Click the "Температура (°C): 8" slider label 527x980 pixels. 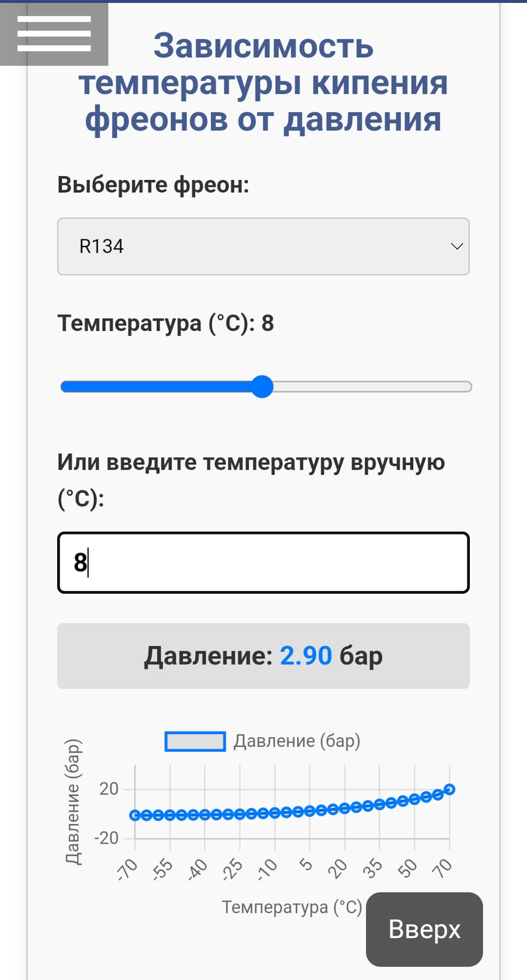(x=165, y=324)
